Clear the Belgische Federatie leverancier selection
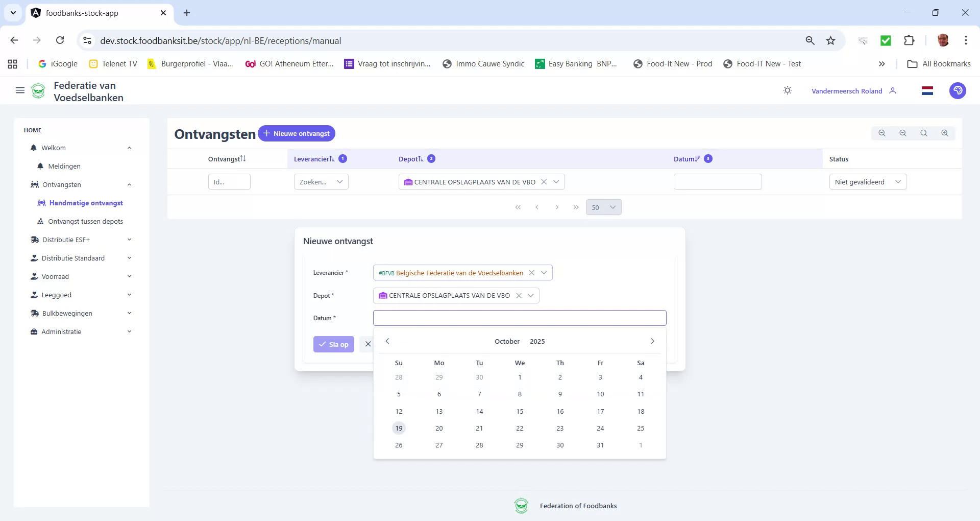 [532, 272]
